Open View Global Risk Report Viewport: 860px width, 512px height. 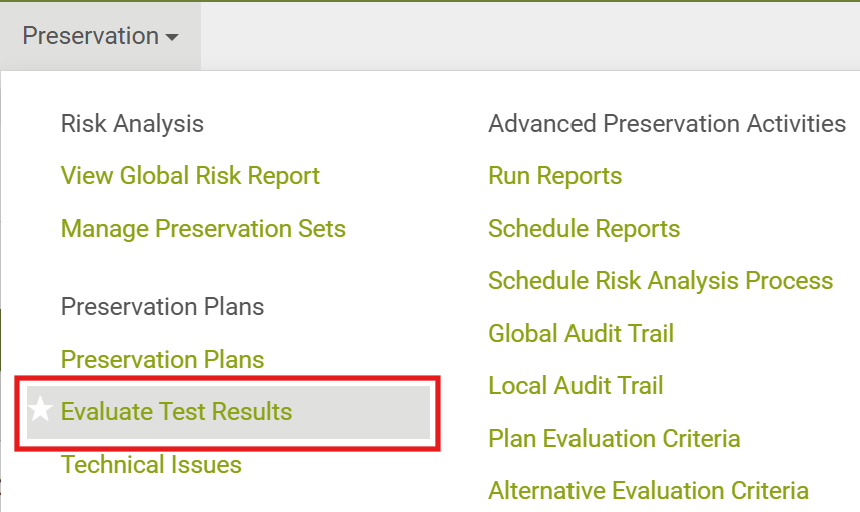(190, 176)
